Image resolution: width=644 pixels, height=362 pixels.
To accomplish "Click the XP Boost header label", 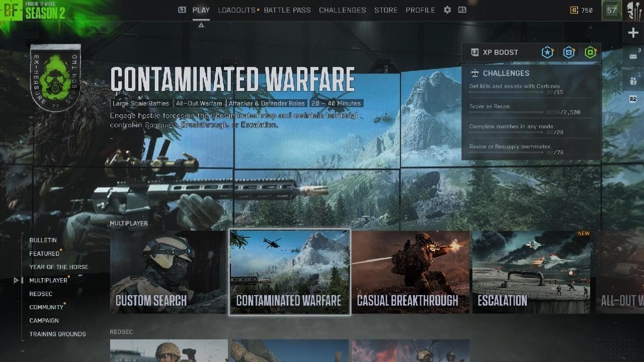I will point(501,52).
